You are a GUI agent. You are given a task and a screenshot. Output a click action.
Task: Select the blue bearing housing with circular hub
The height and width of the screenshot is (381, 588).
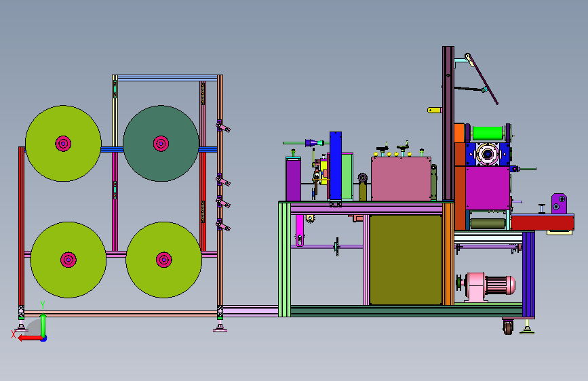click(488, 154)
